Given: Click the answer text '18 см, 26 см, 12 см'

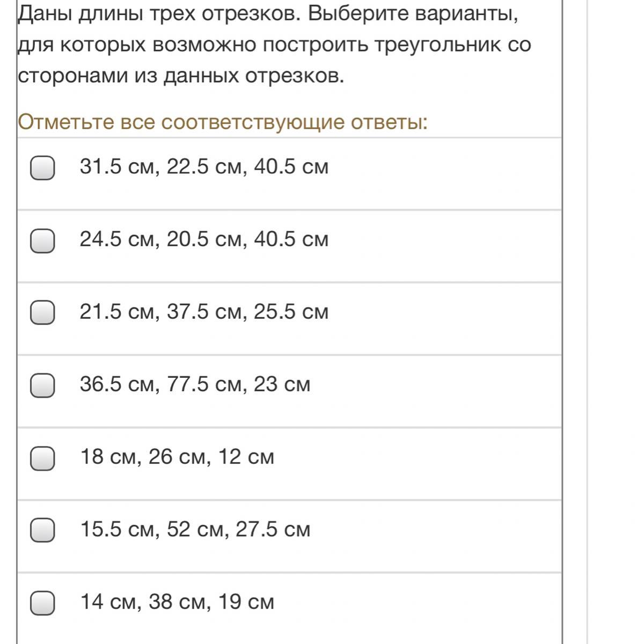Looking at the screenshot, I should point(177,457).
